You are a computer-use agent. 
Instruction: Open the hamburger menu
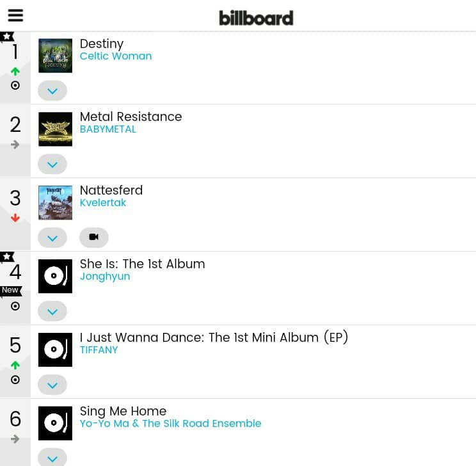[15, 15]
